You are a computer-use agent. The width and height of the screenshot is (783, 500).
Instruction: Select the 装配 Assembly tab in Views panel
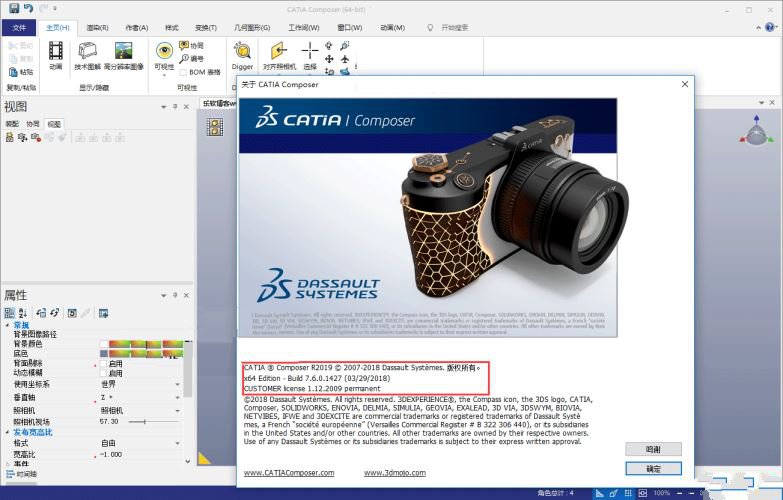[11, 124]
